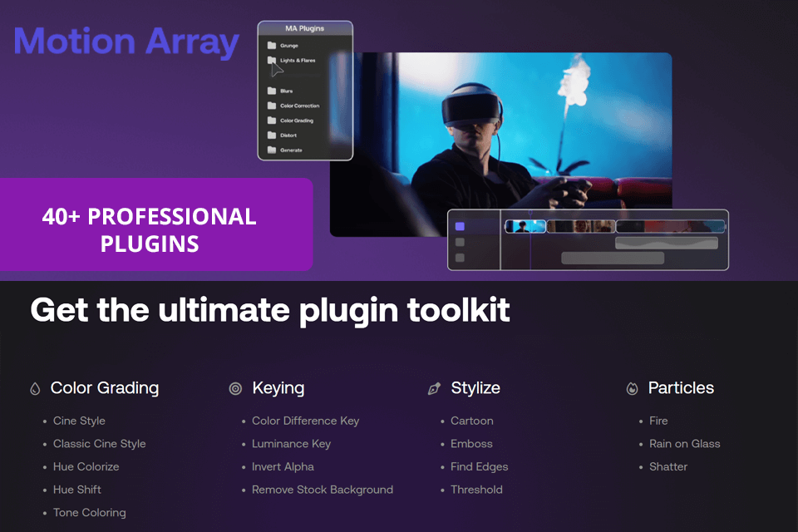Select the first blue timeline clip
This screenshot has width=798, height=532.
(525, 227)
